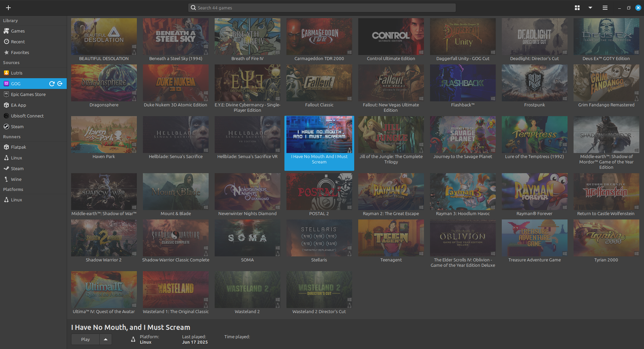Select Treasure Adventure Game cover
This screenshot has height=349, width=644.
click(x=535, y=238)
